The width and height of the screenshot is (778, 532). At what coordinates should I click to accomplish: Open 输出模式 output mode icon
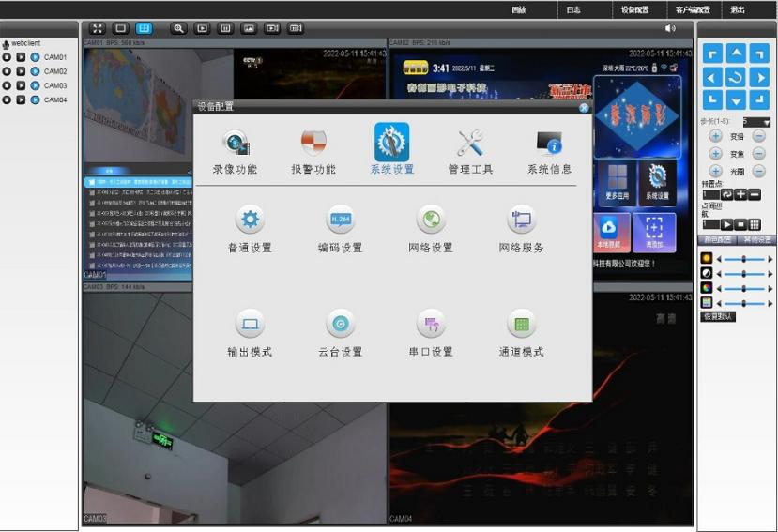[x=249, y=325]
